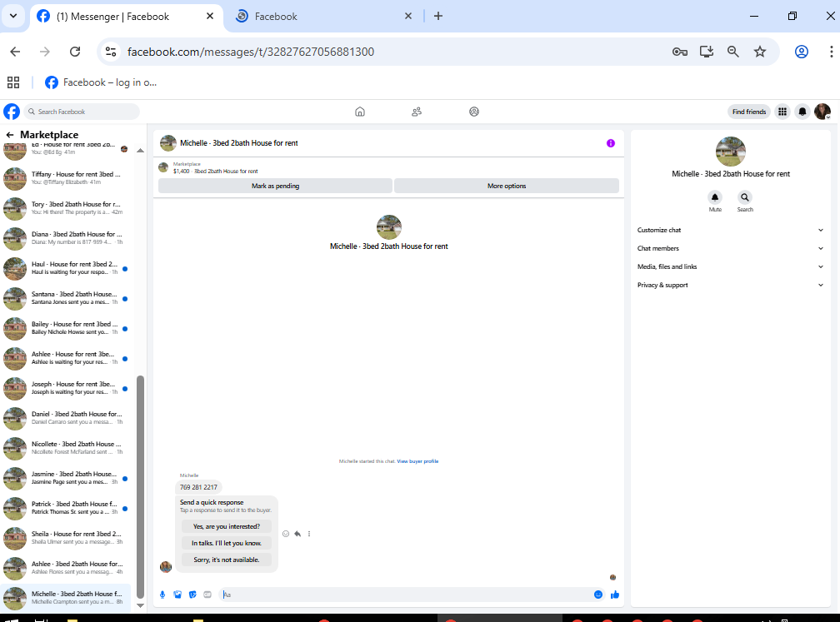Viewport: 840px width, 622px height.
Task: Open the tab search dropdown arrow
Action: pos(13,16)
